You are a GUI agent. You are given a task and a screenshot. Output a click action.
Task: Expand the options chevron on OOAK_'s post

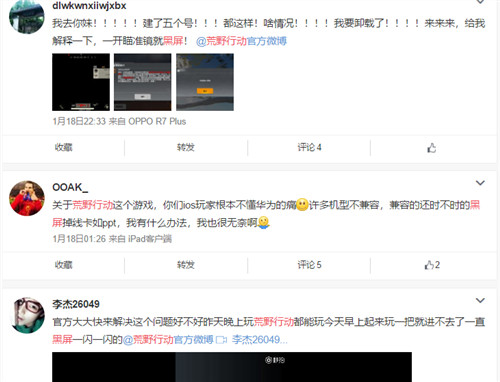tap(480, 183)
